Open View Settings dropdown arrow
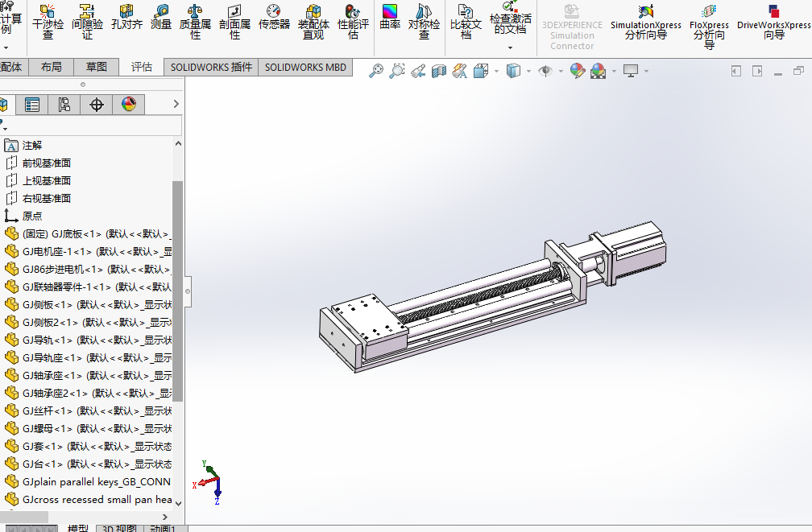 coord(646,72)
